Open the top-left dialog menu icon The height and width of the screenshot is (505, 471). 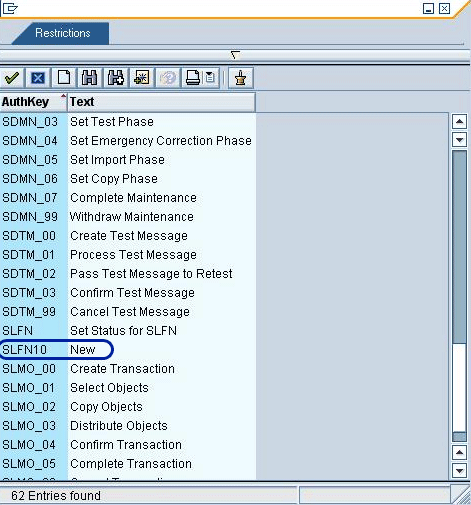10,8
